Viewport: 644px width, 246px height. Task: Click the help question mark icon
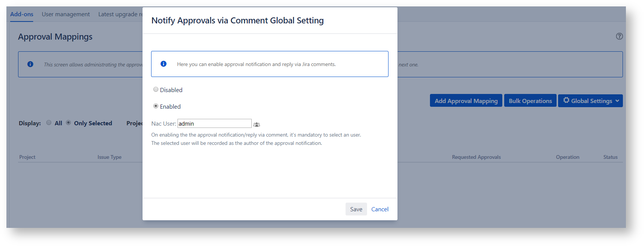(619, 36)
